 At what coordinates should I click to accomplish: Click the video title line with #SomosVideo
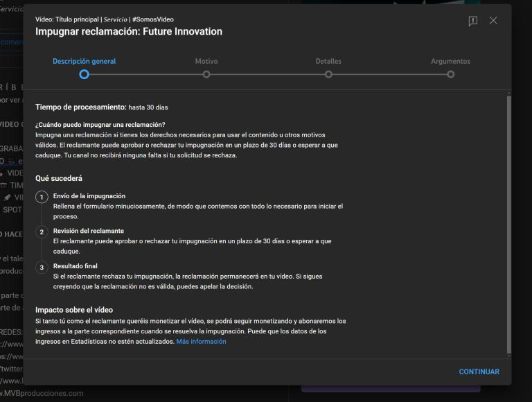pos(105,19)
